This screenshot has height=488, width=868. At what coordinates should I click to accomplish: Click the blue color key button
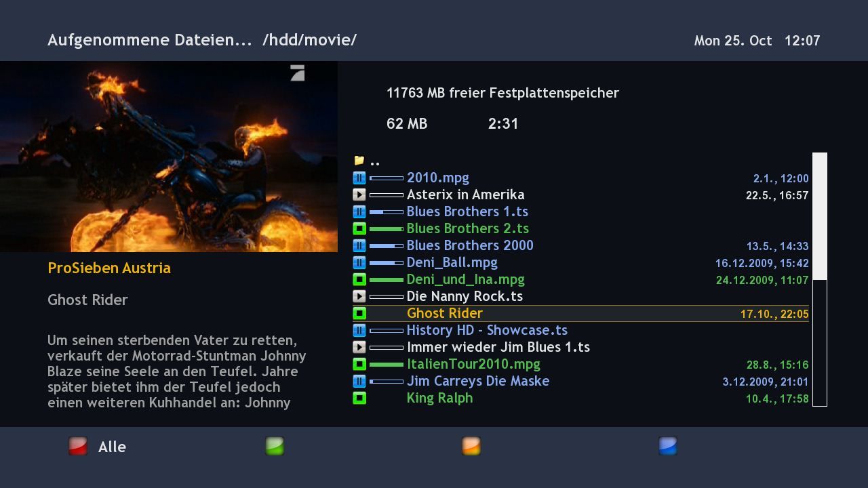point(668,446)
